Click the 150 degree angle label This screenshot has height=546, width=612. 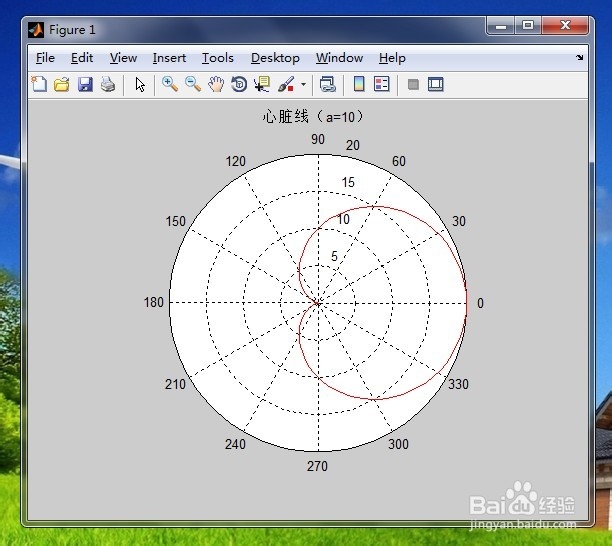(x=175, y=221)
